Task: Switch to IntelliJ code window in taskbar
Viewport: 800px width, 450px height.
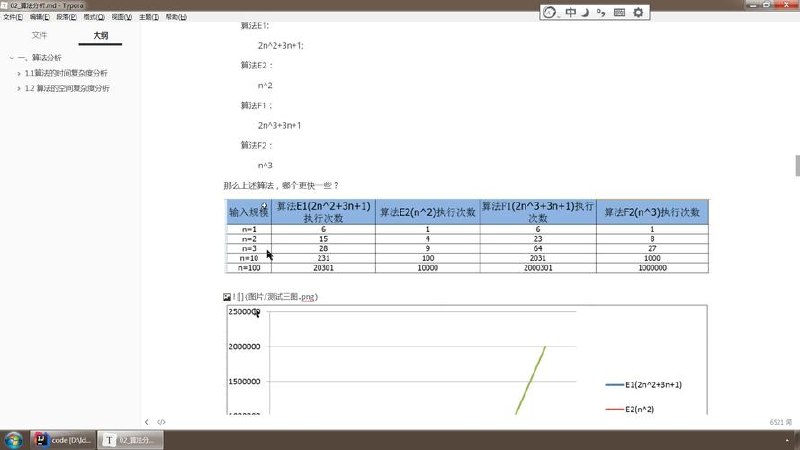Action: (x=62, y=440)
